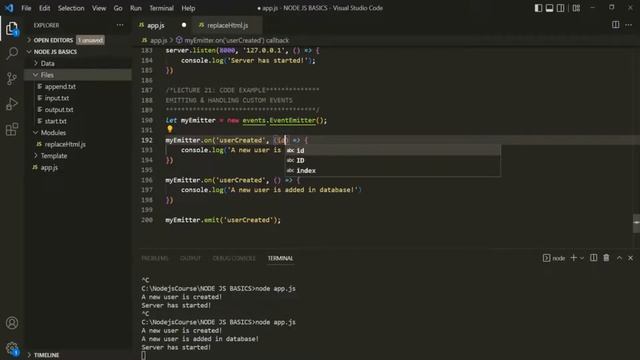
Task: Collapse the Modules folder
Action: point(53,133)
